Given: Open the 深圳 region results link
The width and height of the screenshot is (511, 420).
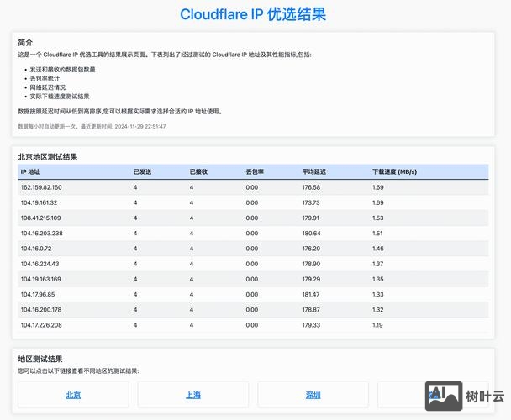Looking at the screenshot, I should (x=313, y=395).
